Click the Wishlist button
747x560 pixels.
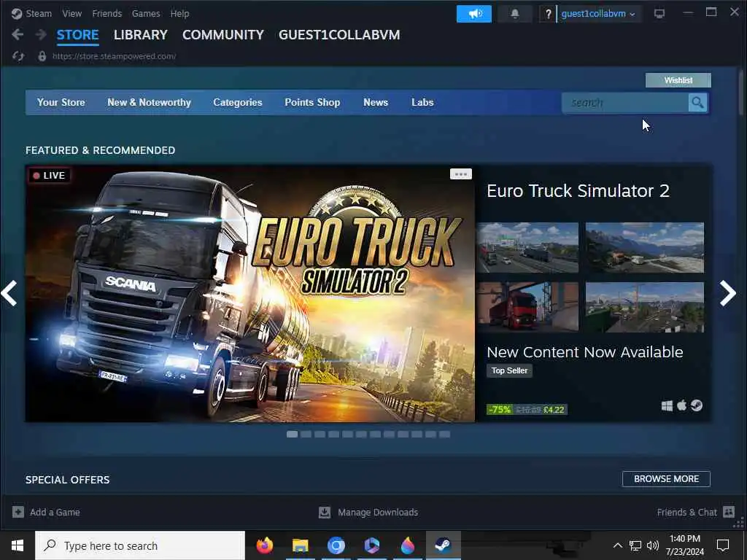[678, 80]
